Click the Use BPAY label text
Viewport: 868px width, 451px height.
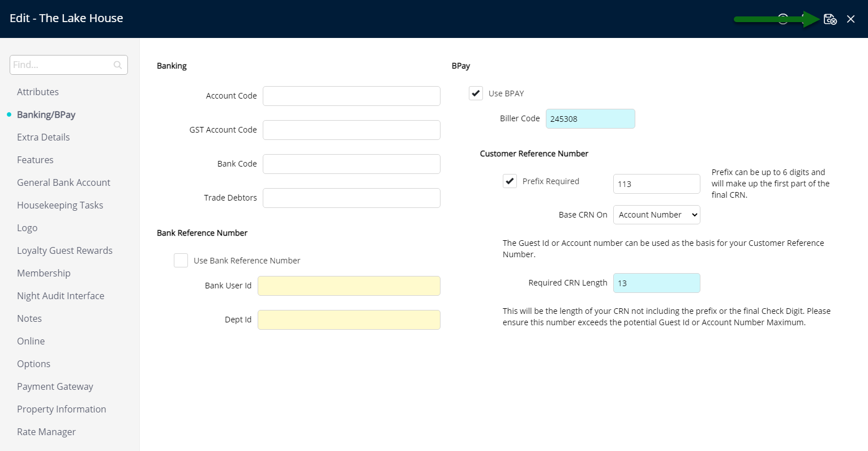[506, 93]
